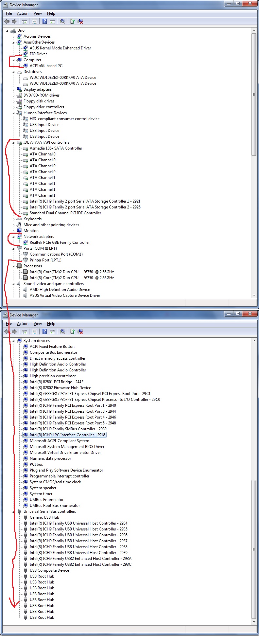Select the High precision event timer entry
Viewport: 259px width, 644px height.
click(52, 376)
